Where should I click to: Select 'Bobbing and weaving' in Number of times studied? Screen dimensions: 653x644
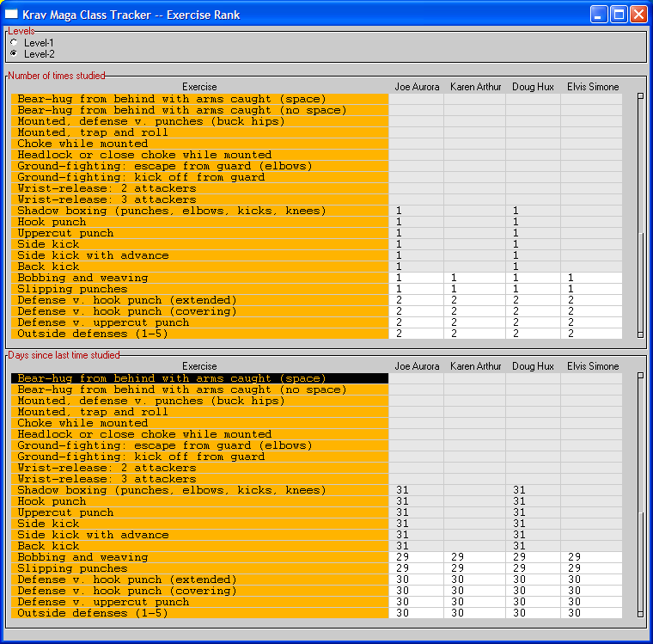coord(199,278)
